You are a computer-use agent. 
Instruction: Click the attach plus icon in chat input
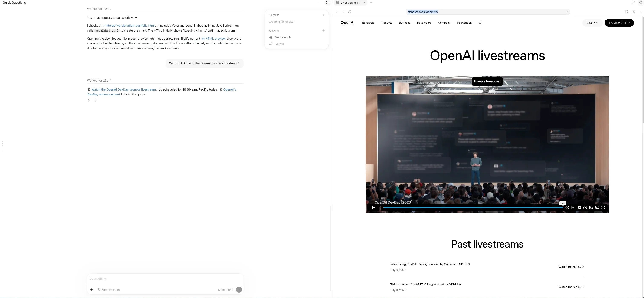pyautogui.click(x=92, y=290)
